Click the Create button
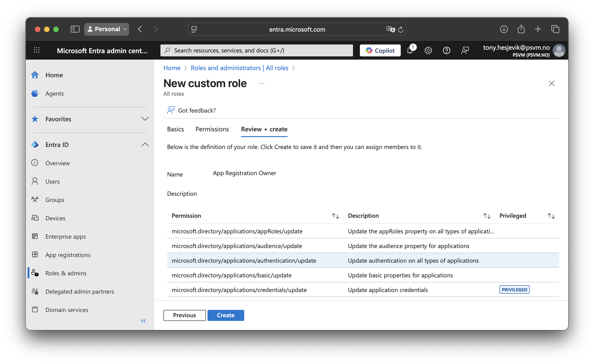 point(226,315)
